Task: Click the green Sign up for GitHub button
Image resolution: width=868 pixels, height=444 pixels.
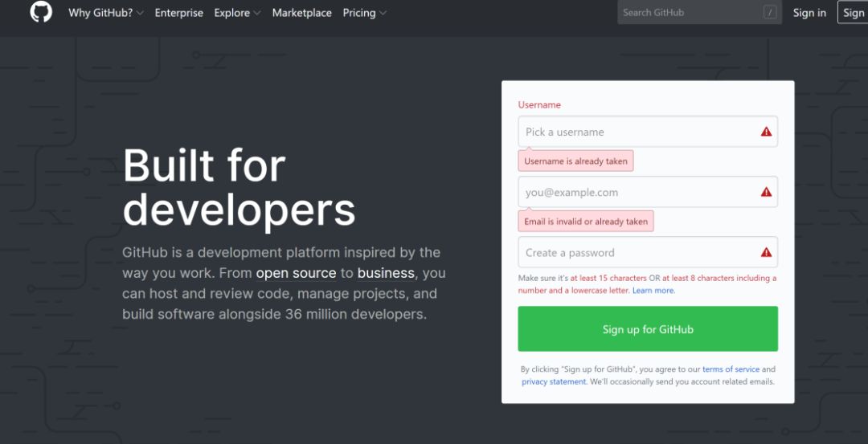Action: 648,329
